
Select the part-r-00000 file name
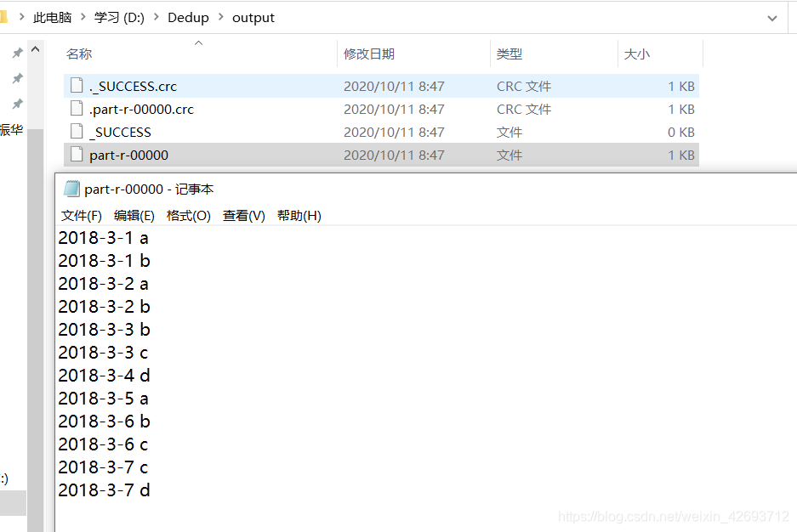pos(128,155)
